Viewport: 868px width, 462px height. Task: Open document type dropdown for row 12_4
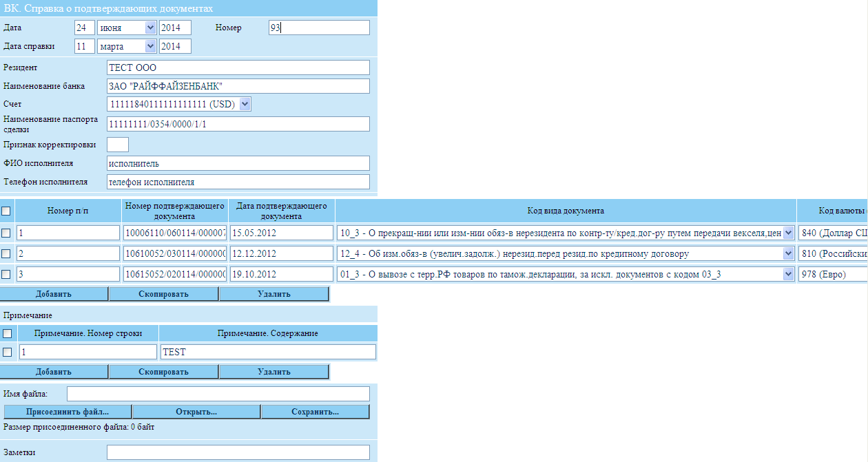[788, 254]
